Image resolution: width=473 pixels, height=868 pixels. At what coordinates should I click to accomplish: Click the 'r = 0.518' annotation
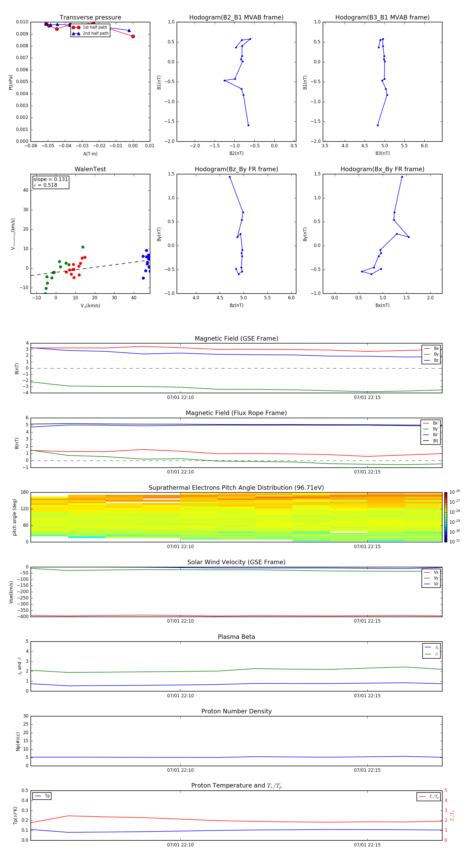click(45, 185)
